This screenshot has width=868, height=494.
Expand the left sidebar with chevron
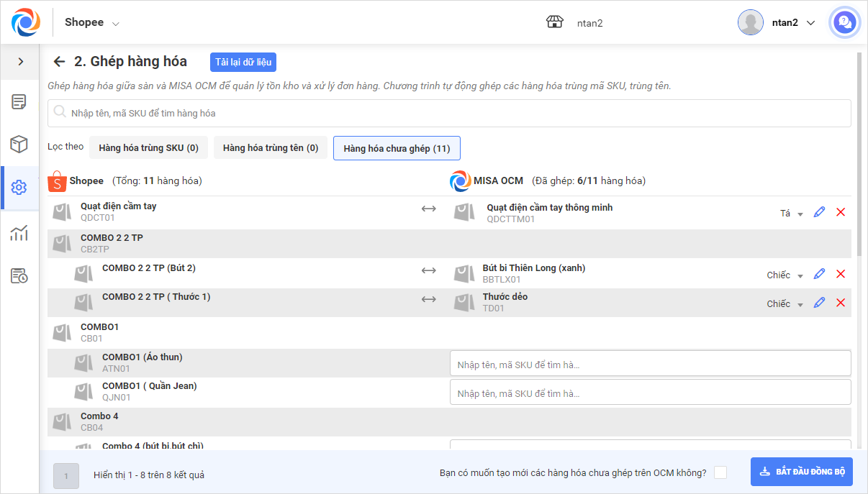(20, 62)
